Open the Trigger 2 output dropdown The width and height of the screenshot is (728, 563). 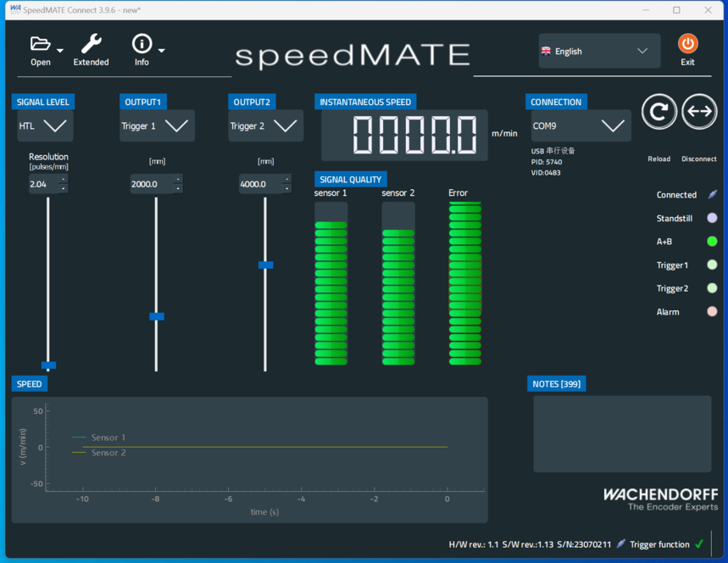click(x=265, y=125)
